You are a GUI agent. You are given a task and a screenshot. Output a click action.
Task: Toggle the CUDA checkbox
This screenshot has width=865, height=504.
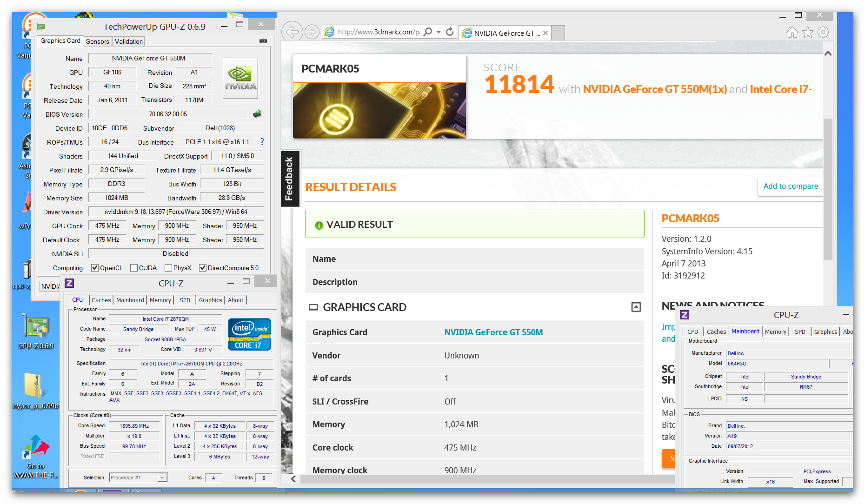(x=134, y=268)
